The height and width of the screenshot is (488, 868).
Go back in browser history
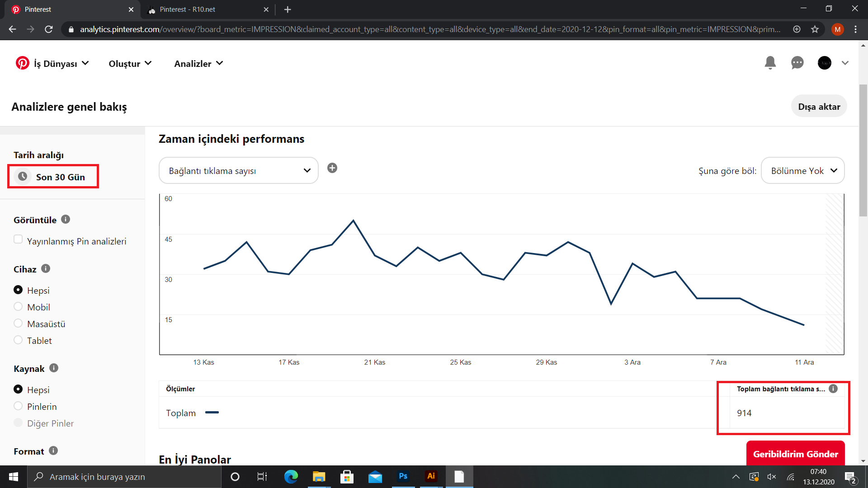[x=12, y=29]
